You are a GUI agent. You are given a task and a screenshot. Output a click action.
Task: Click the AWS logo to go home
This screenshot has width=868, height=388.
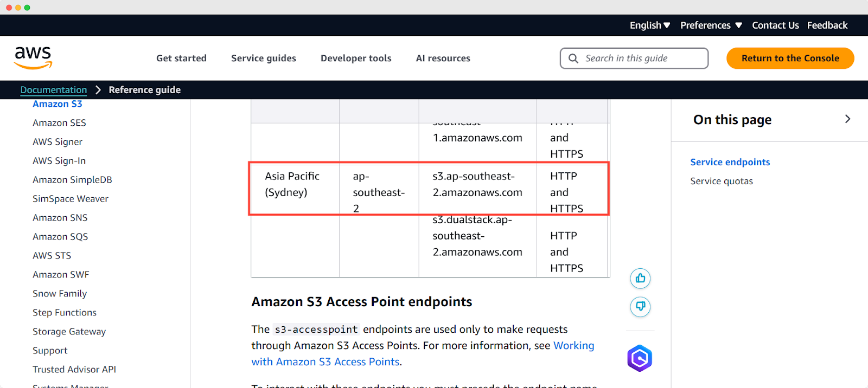pyautogui.click(x=33, y=57)
